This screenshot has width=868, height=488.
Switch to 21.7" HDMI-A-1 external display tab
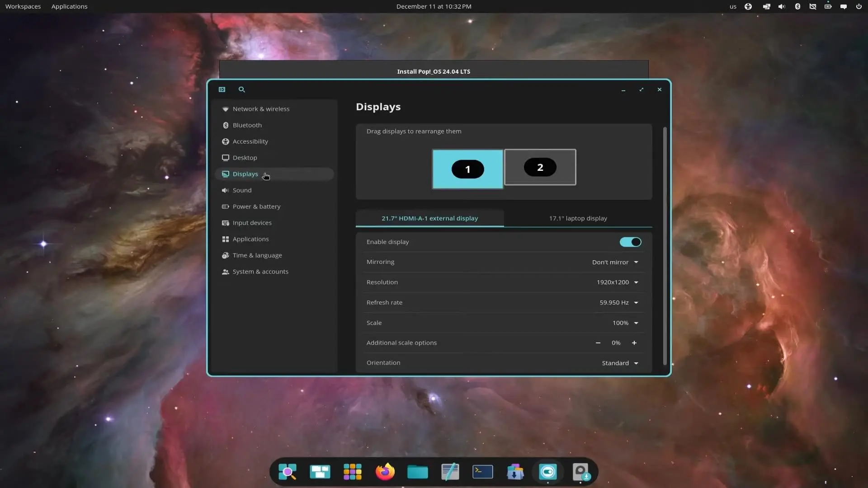coord(429,218)
